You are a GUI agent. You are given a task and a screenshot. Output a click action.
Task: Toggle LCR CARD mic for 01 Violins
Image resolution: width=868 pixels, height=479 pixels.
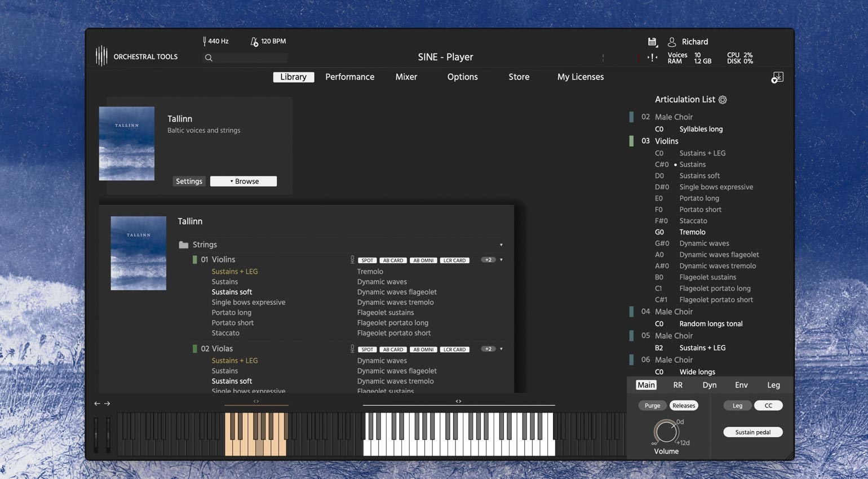pos(454,260)
